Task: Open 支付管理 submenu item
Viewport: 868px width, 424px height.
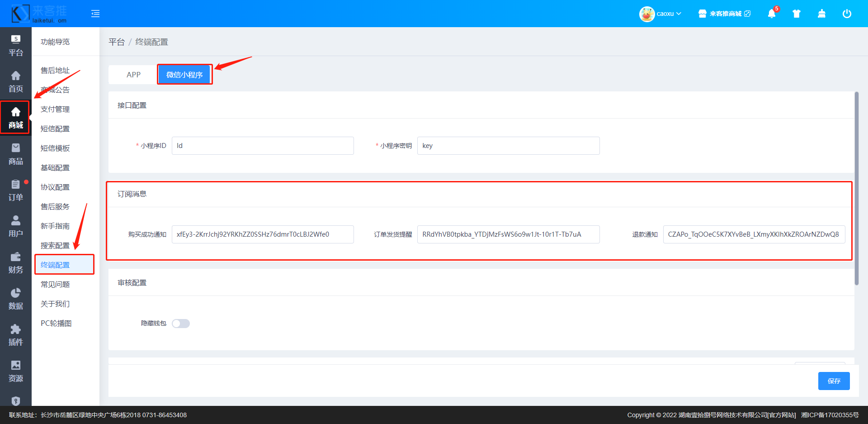Action: tap(55, 109)
